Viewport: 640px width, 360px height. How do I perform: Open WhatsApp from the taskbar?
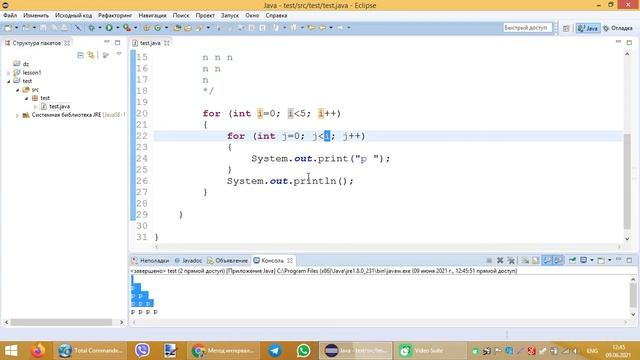(x=303, y=351)
